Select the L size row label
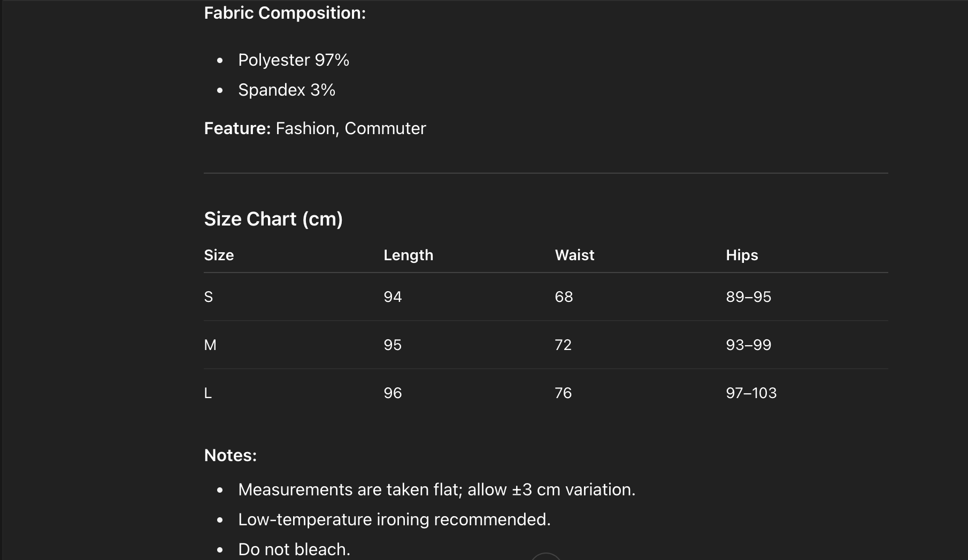 (x=208, y=393)
